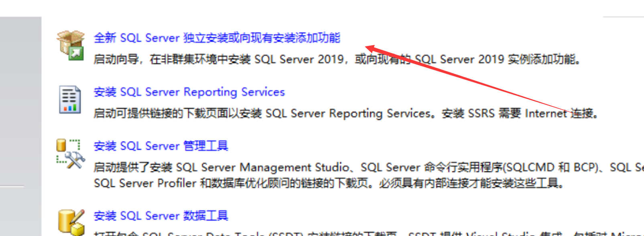Image resolution: width=644 pixels, height=236 pixels.
Task: Open 安装 SQL Server 数据工具 link
Action: click(x=161, y=216)
